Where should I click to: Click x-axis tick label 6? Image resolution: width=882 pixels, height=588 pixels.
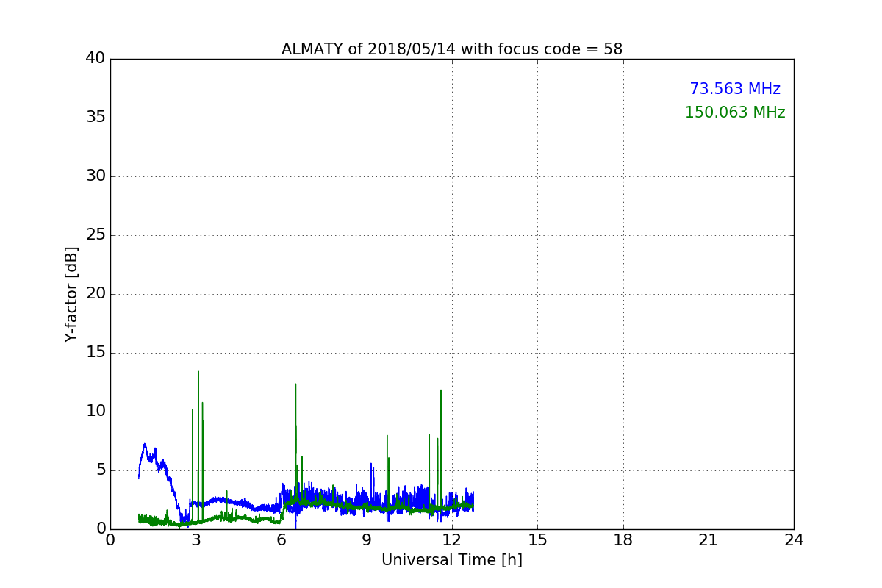282,540
